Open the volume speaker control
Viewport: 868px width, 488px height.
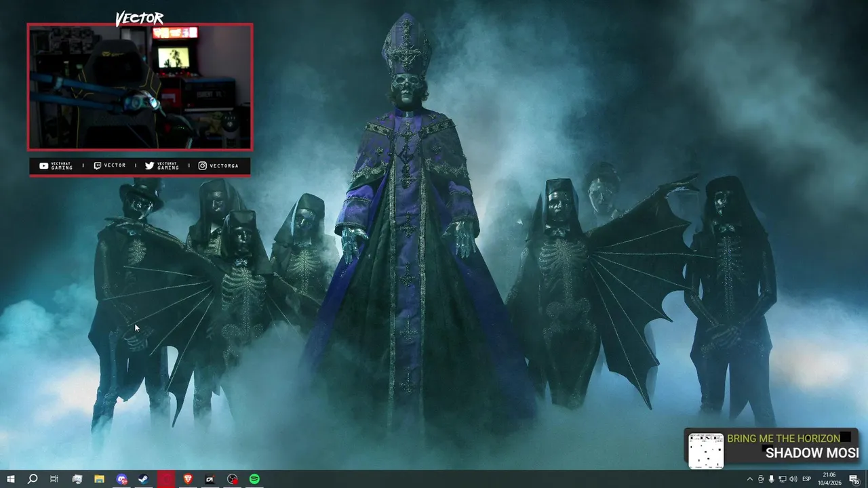point(793,479)
